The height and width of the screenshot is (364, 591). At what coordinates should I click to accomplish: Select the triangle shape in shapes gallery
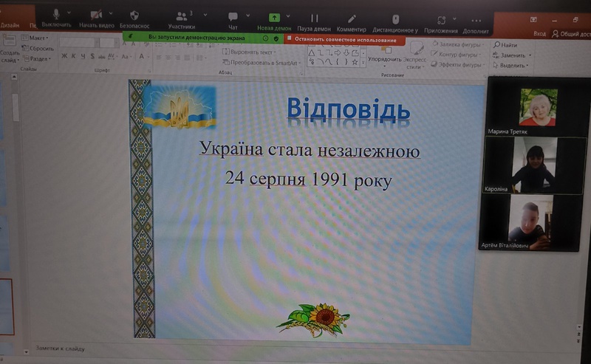pyautogui.click(x=311, y=53)
